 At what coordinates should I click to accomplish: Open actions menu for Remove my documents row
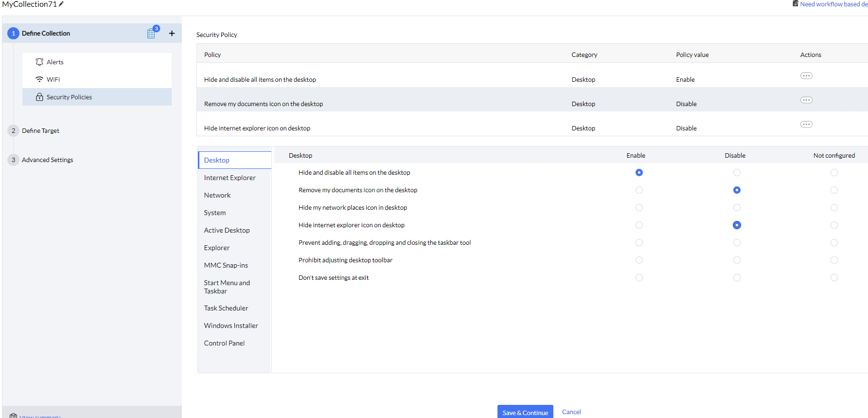(806, 100)
